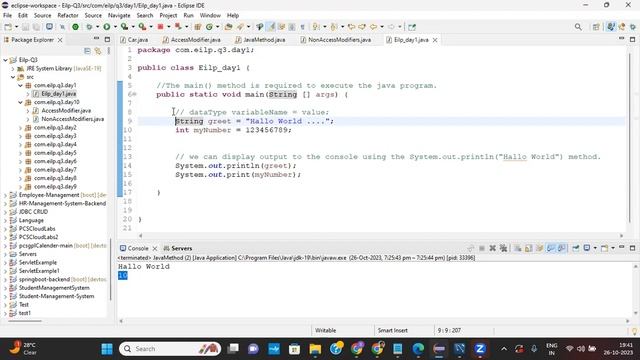Expand the JDBC CRUD project

[5, 212]
